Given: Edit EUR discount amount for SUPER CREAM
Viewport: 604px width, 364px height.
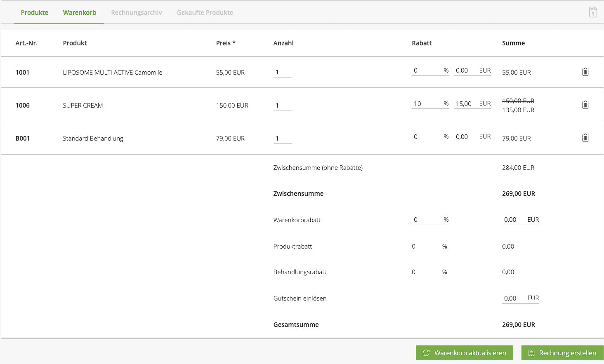Looking at the screenshot, I should (x=465, y=103).
